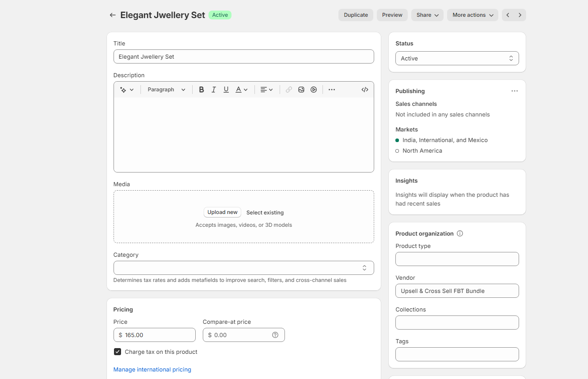This screenshot has width=588, height=379.
Task: Click the Collections field
Action: 457,323
